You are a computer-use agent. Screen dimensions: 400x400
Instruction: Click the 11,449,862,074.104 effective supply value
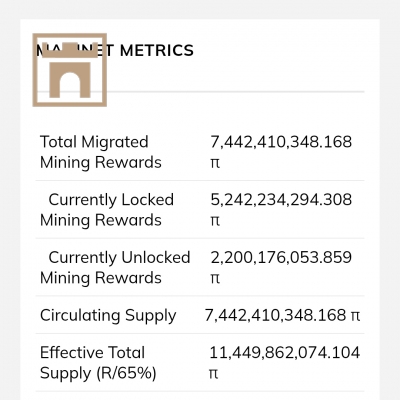(285, 353)
